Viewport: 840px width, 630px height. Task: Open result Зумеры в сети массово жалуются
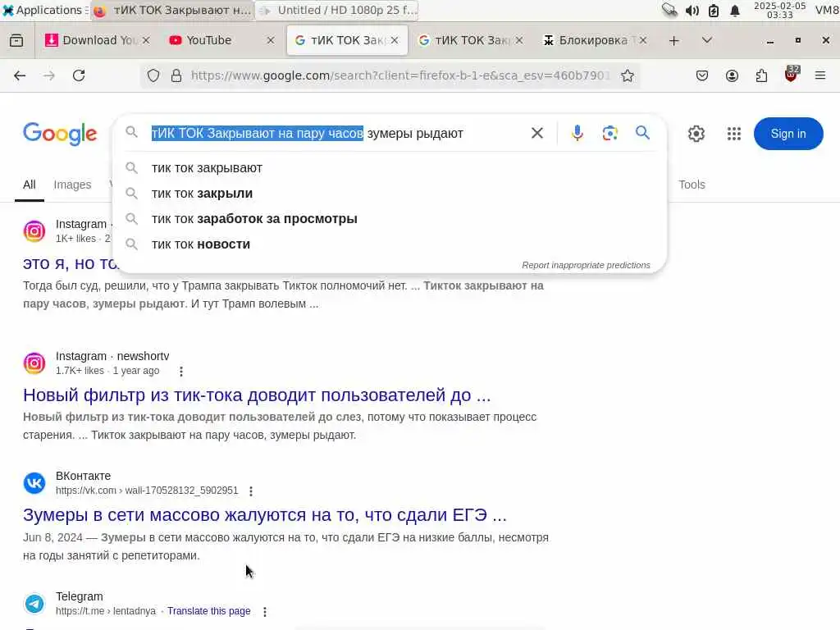tap(265, 515)
